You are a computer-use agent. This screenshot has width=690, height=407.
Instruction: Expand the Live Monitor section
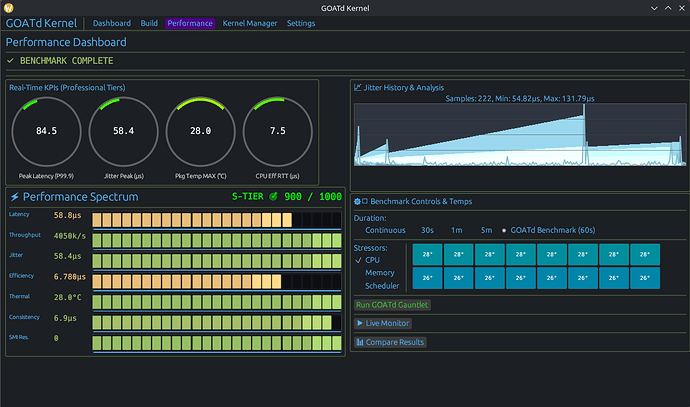(383, 323)
